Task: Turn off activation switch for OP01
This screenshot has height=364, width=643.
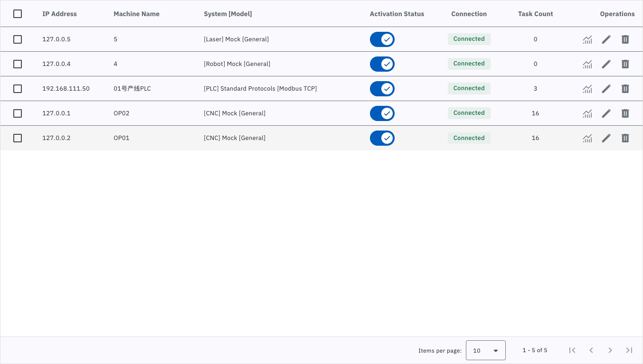Action: [x=382, y=138]
